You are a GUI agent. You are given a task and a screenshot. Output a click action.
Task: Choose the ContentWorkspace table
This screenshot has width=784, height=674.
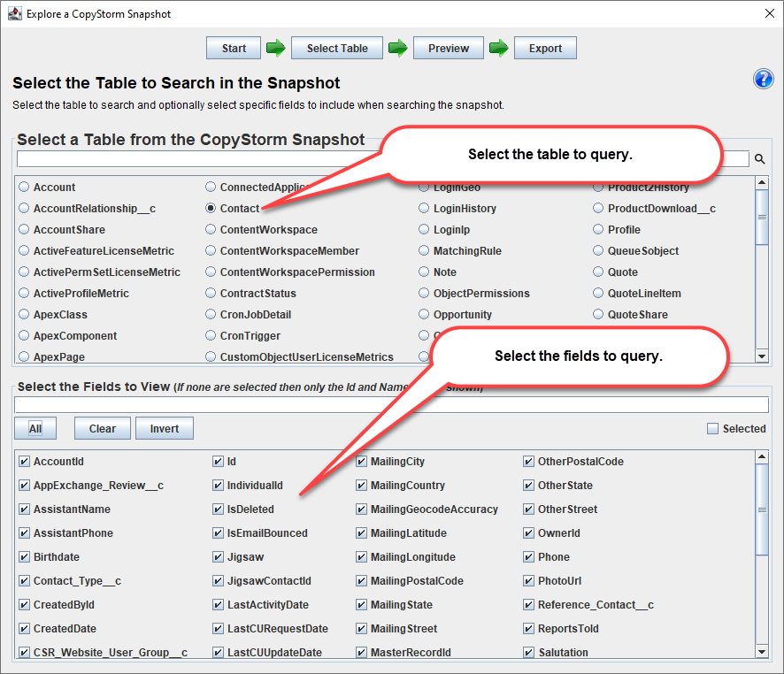pyautogui.click(x=211, y=229)
